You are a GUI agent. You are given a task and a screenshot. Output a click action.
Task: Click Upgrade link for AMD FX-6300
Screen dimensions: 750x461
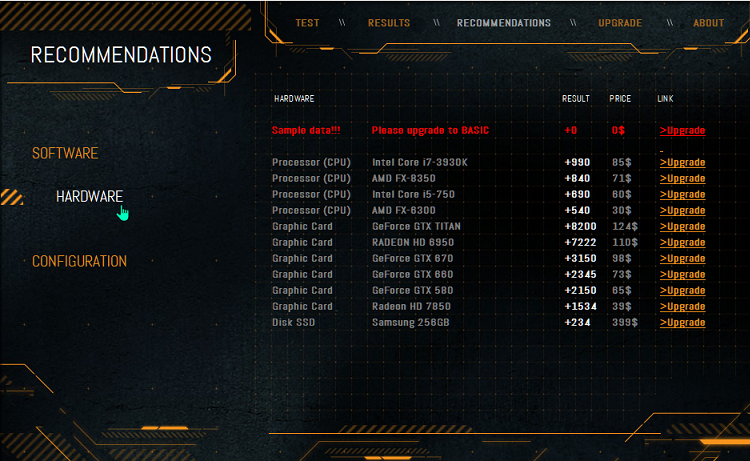682,210
